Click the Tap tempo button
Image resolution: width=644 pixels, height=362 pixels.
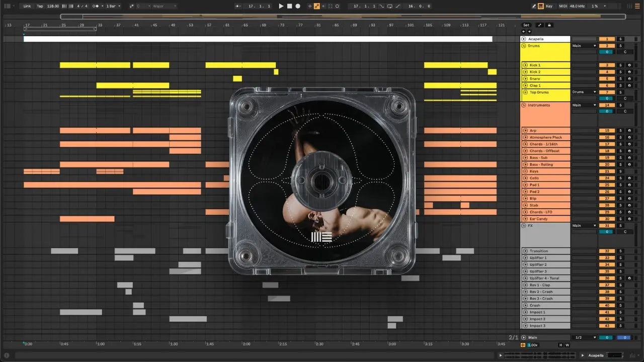point(40,6)
